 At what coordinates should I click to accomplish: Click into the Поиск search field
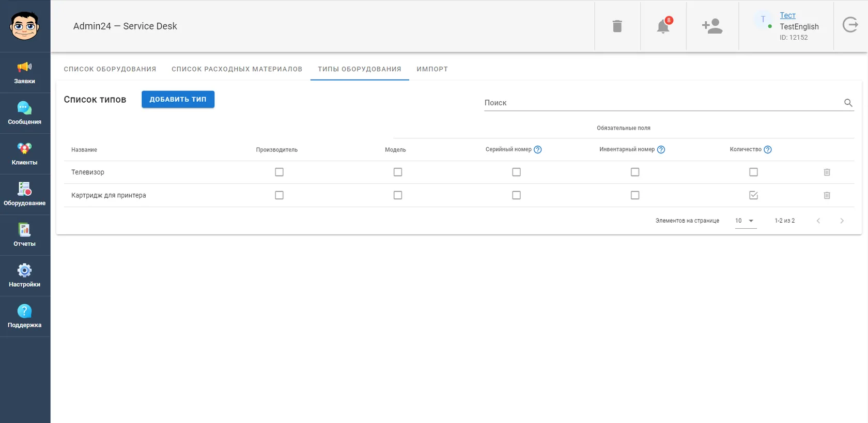(663, 103)
